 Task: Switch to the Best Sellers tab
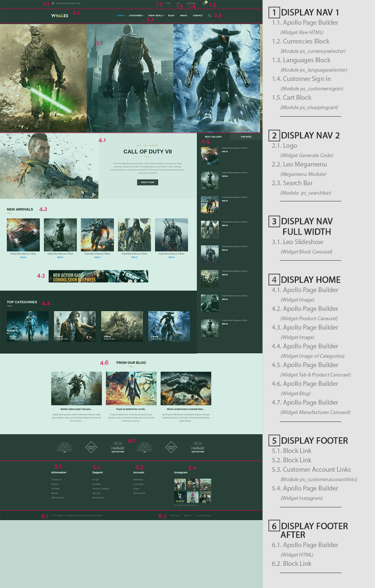point(213,136)
